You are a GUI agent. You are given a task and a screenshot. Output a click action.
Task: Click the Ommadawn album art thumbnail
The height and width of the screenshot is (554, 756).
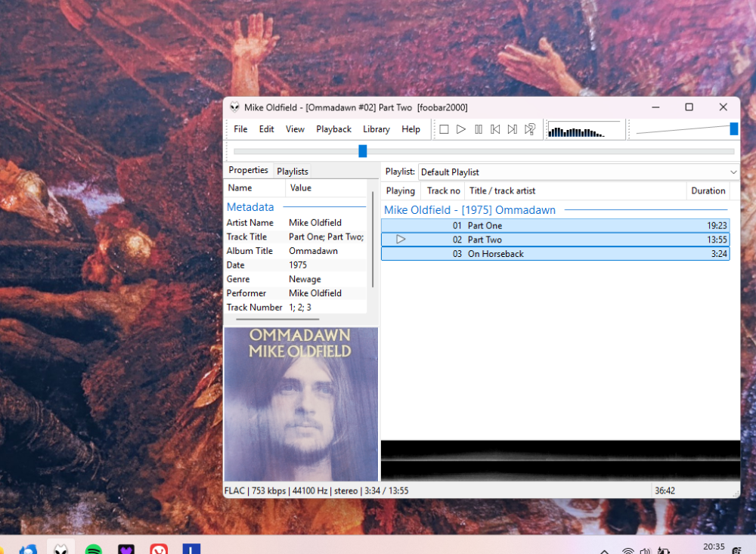[301, 404]
